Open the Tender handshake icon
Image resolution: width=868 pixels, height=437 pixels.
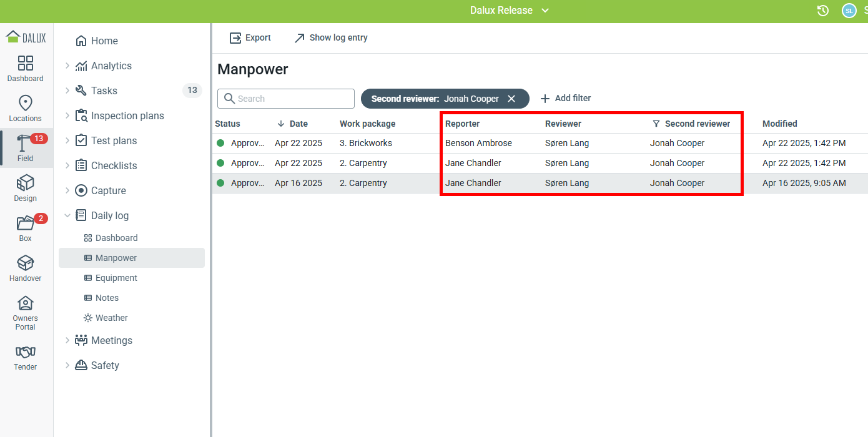pyautogui.click(x=26, y=352)
